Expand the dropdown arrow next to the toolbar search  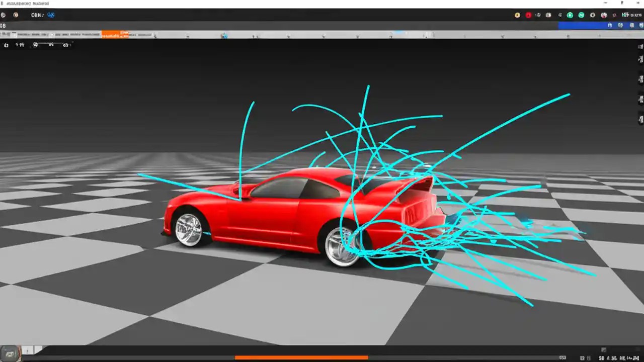click(x=155, y=35)
